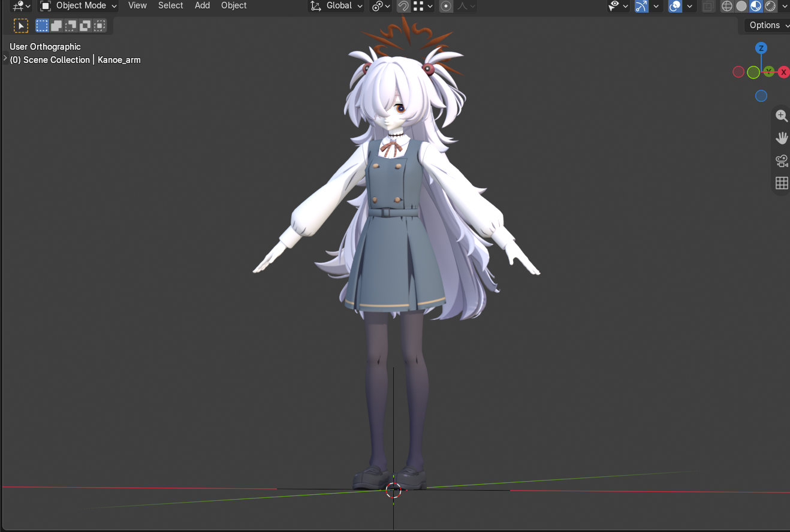The width and height of the screenshot is (790, 532).
Task: Open the Object menu
Action: pyautogui.click(x=234, y=5)
